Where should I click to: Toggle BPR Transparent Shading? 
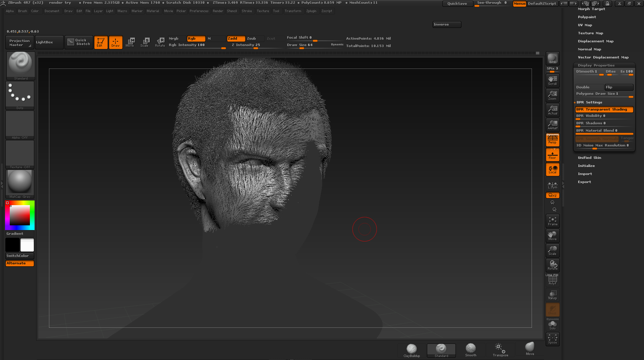point(604,109)
